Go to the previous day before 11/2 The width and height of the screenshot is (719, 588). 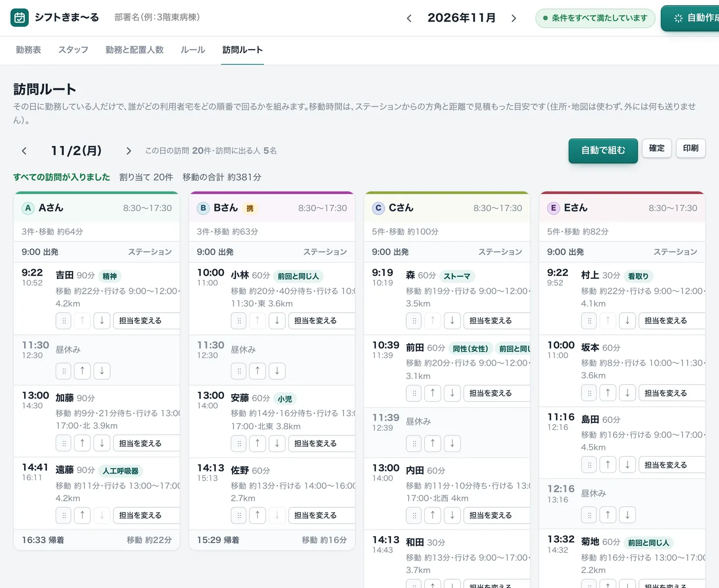pos(24,151)
